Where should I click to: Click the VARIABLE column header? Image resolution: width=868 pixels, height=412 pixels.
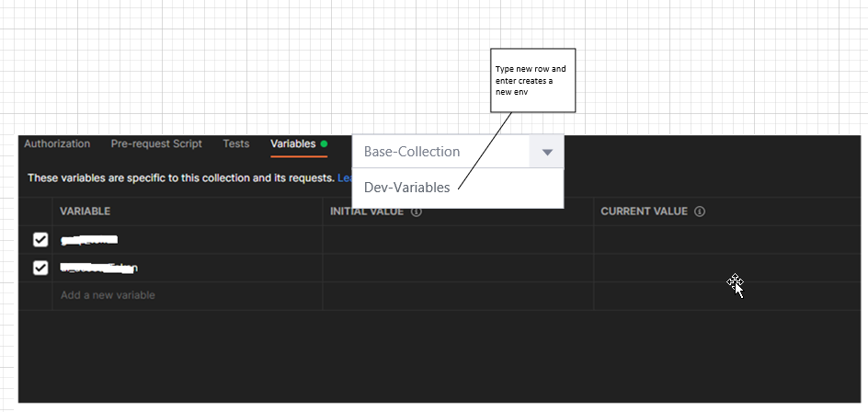(86, 212)
